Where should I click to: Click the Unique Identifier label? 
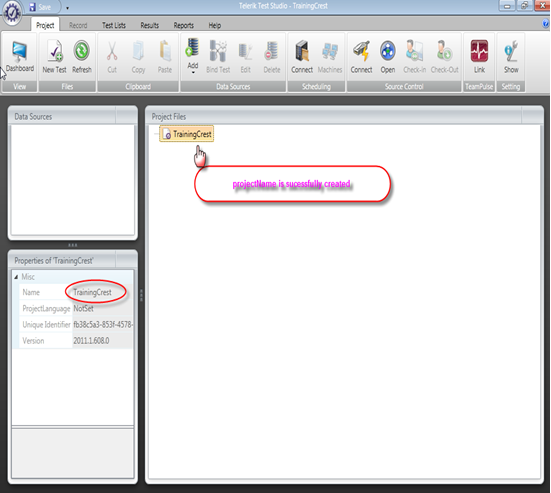point(46,325)
